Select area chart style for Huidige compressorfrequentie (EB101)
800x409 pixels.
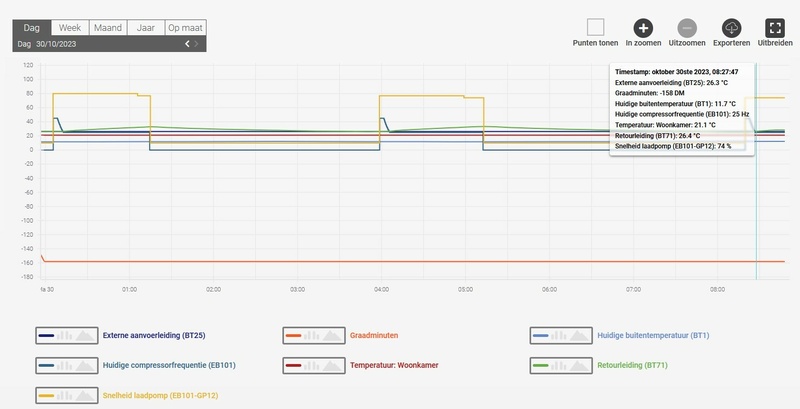click(x=85, y=365)
